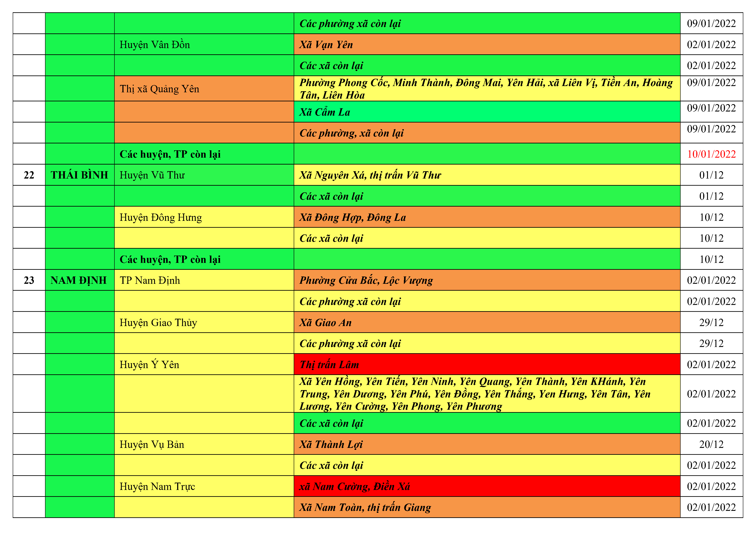The height and width of the screenshot is (535, 756).
Task: Click red cell xã Nam Cường, Điền Xá
Action: coord(354,486)
